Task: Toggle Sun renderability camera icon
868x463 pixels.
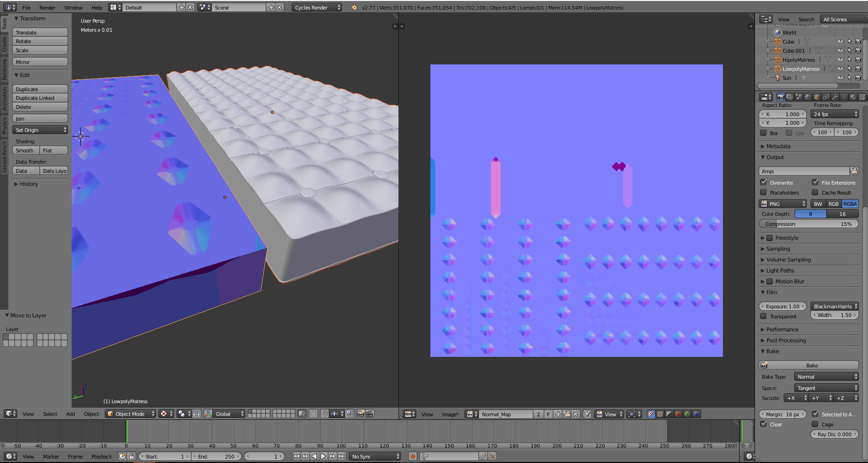Action: [x=858, y=78]
